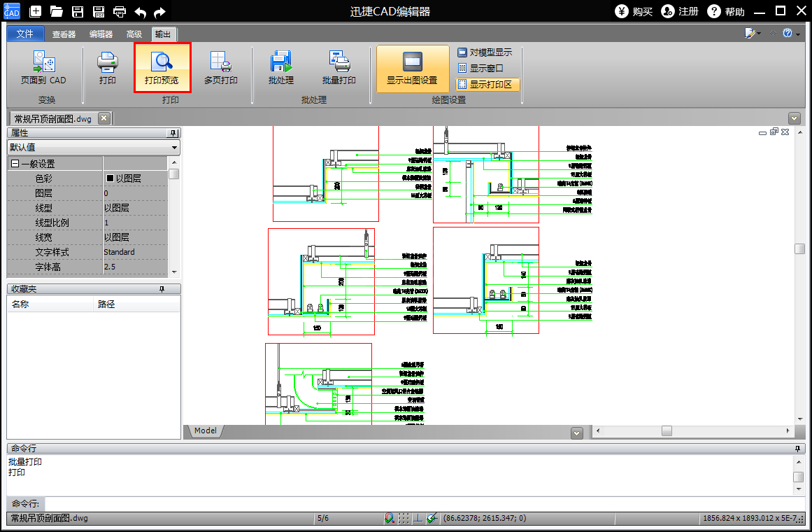812x532 pixels.
Task: Toggle the ortho mode icon in status bar
Action: 418,518
